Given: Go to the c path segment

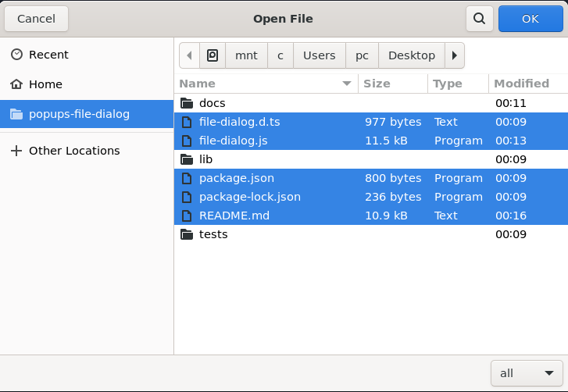Looking at the screenshot, I should 280,55.
